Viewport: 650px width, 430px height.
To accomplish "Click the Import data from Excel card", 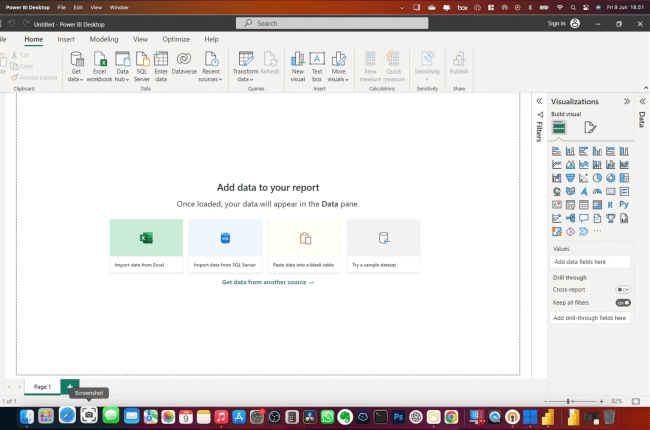I will (x=146, y=246).
